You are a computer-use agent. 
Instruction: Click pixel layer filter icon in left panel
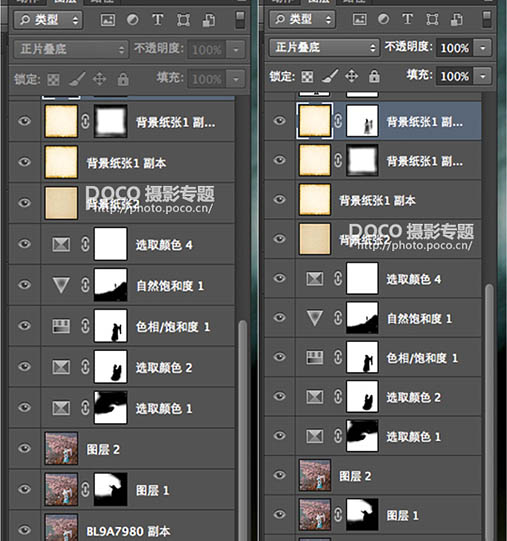coord(108,20)
